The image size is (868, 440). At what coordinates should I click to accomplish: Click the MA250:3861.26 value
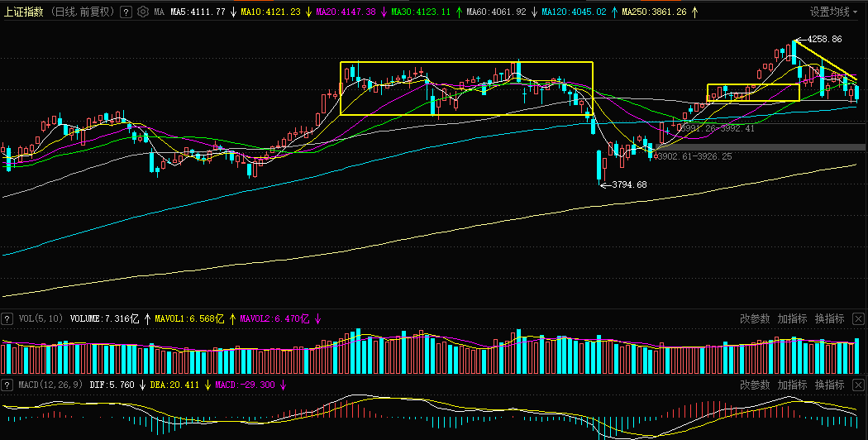(655, 12)
